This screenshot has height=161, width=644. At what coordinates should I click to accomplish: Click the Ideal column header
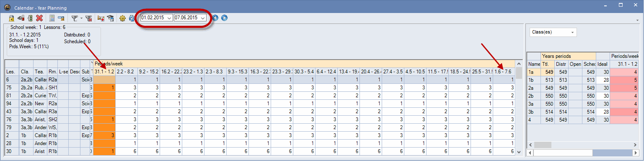pyautogui.click(x=603, y=64)
